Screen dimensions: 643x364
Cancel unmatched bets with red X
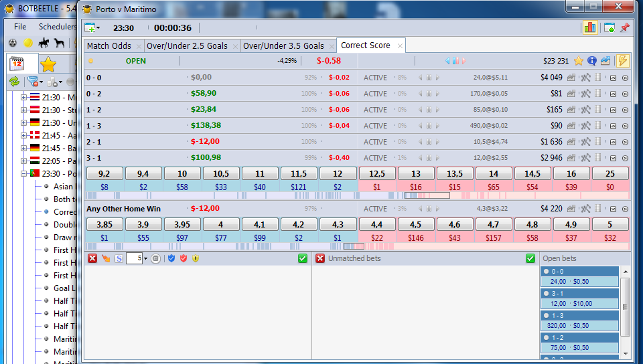point(320,258)
